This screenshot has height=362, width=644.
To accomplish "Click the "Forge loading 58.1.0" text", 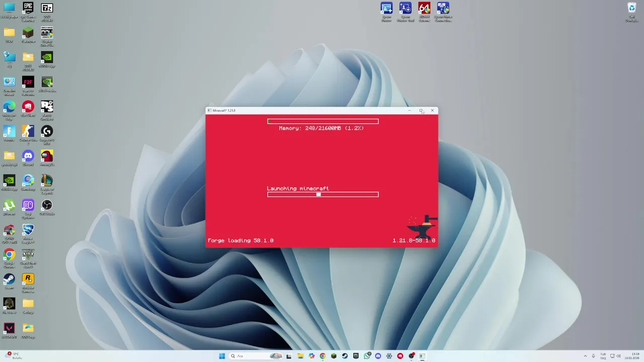I will coord(240,240).
